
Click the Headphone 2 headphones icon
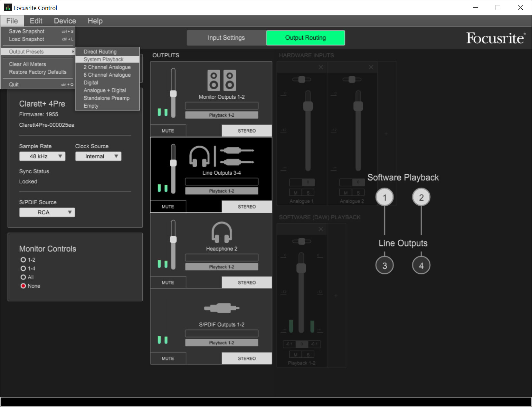pos(222,232)
